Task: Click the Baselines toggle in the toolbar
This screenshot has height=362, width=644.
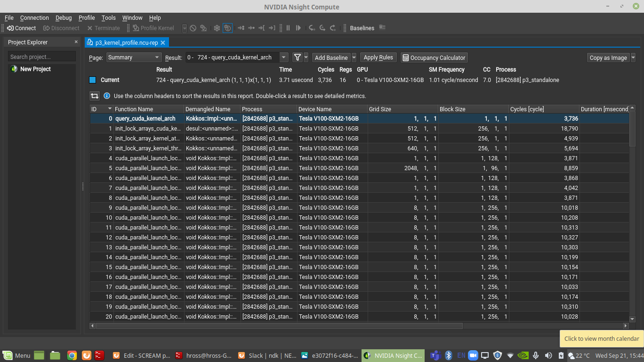Action: [x=362, y=28]
